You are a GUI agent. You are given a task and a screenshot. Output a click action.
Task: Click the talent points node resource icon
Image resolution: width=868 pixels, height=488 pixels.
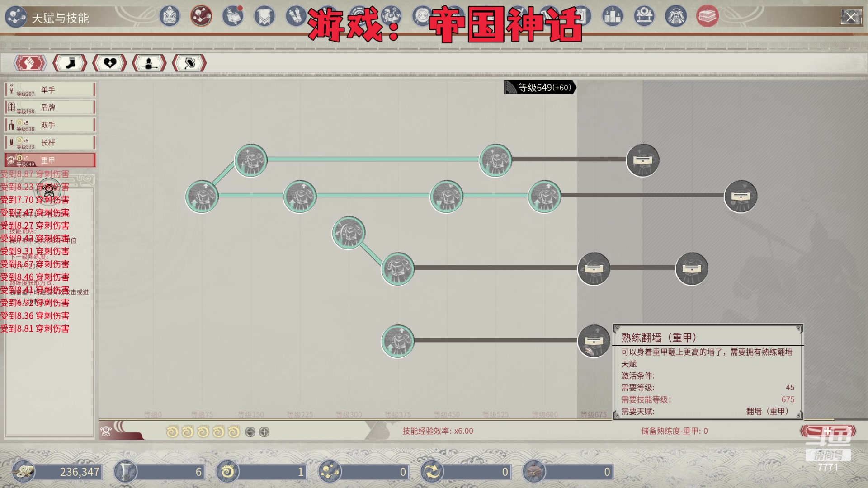(330, 472)
